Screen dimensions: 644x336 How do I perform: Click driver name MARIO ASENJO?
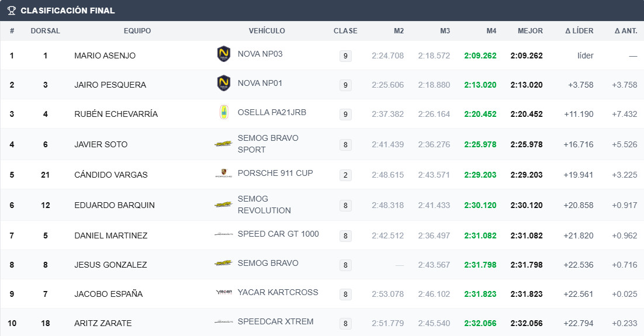coord(105,56)
